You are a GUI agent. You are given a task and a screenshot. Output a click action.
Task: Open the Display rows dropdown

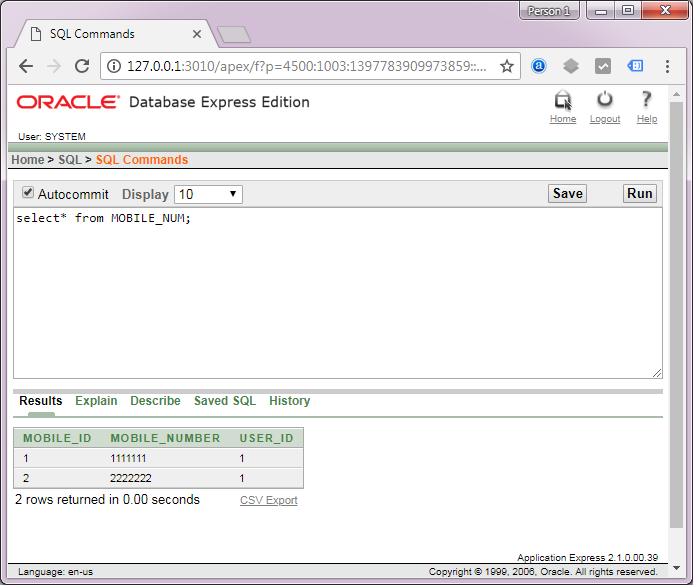(208, 194)
